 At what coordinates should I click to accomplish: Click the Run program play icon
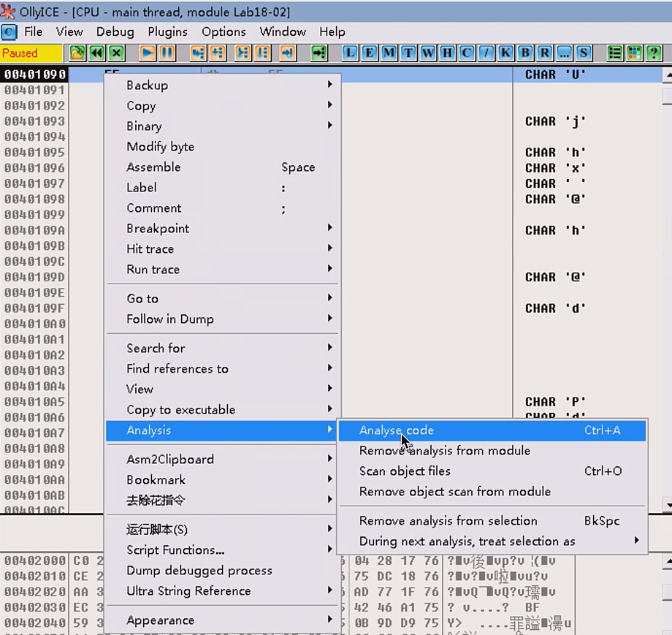[x=147, y=53]
